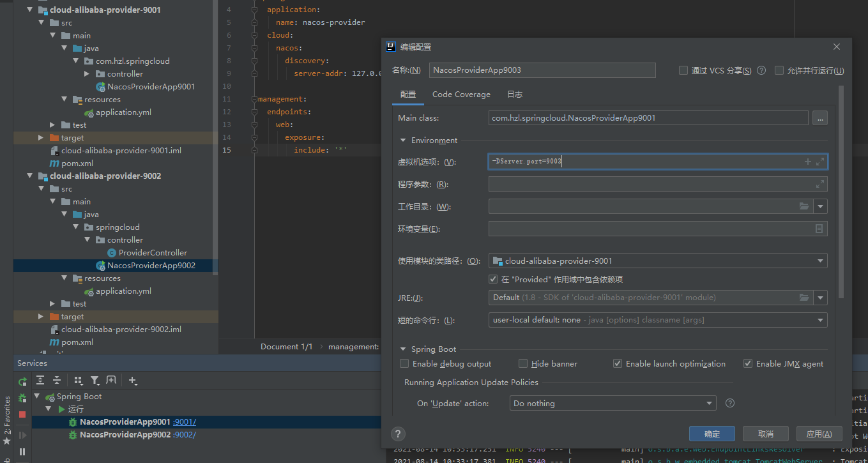Stop the service with the red square

click(x=22, y=414)
